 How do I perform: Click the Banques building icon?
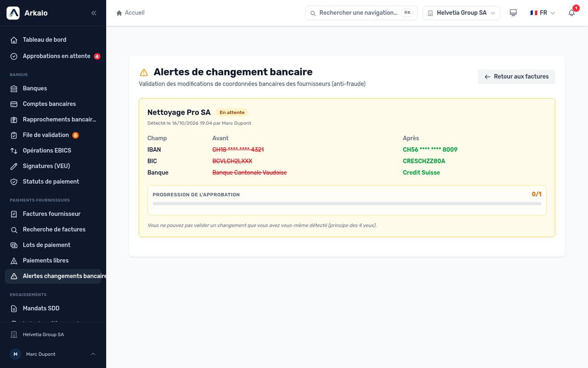click(x=14, y=88)
